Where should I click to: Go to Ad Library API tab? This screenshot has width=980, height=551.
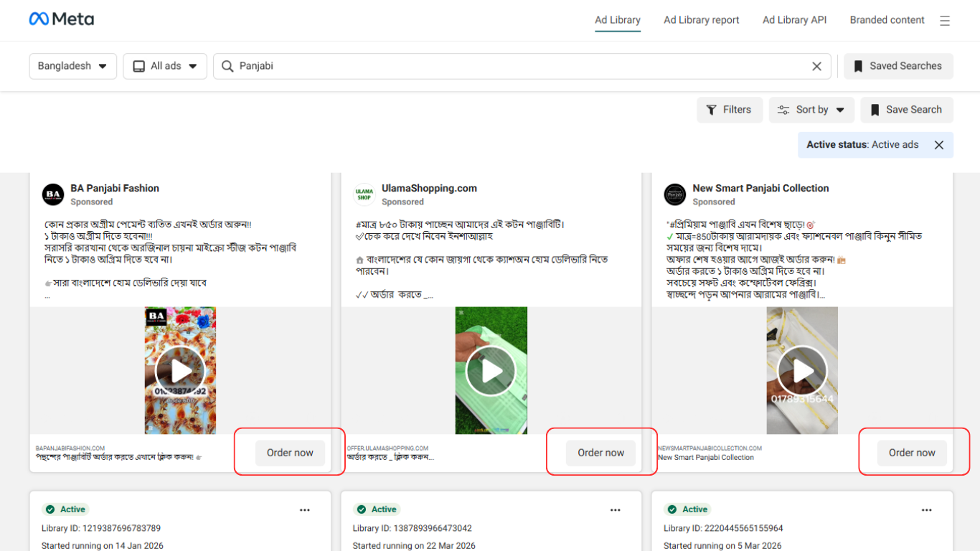click(x=794, y=20)
